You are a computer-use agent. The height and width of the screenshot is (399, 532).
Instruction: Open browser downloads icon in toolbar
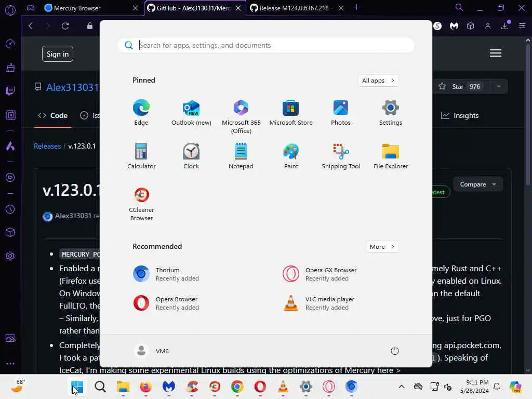[x=505, y=26]
